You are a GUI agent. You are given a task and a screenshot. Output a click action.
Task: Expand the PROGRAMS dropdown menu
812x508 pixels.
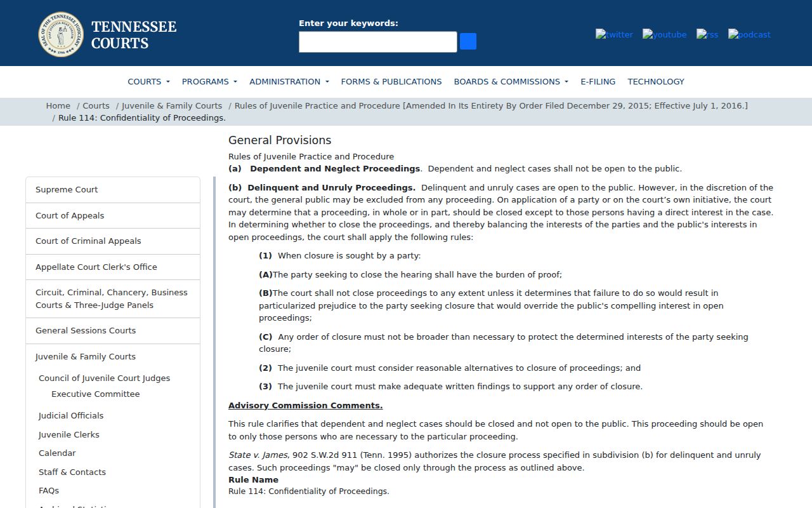(209, 81)
